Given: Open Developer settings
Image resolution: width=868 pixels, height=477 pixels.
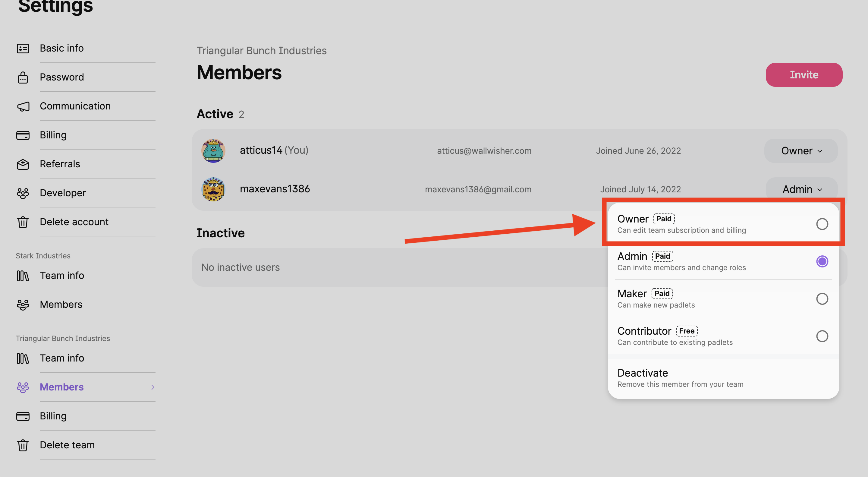Looking at the screenshot, I should point(63,193).
